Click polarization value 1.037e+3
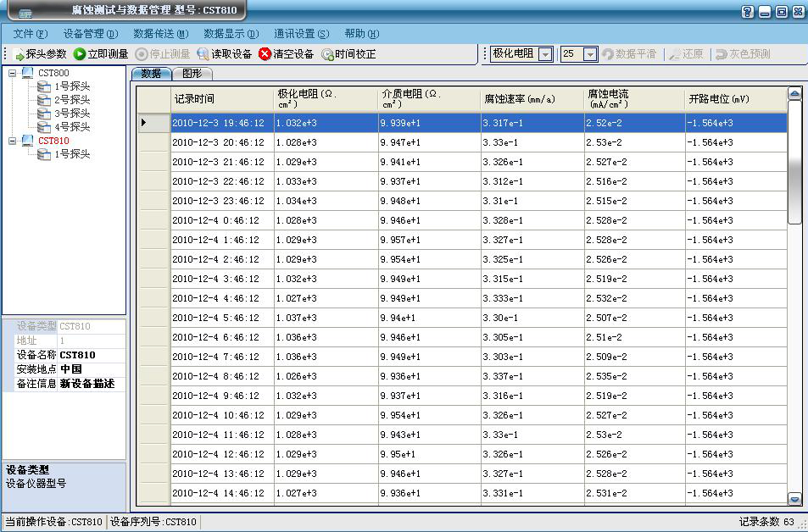Viewport: 808px width, 532px height. tap(326, 318)
